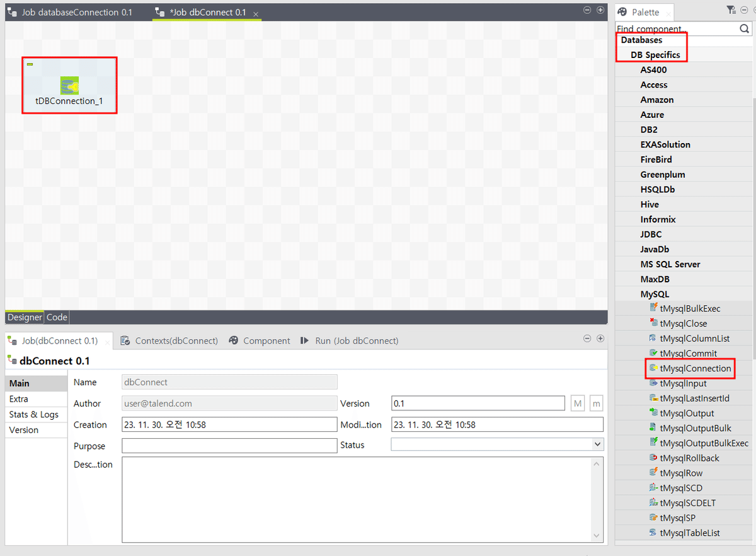Open the Component tab
This screenshot has height=556, width=756.
pos(260,340)
